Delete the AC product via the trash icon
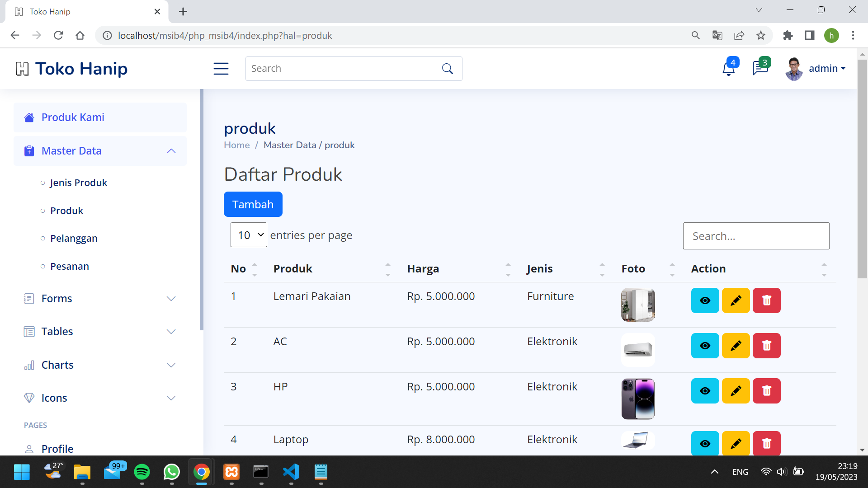 [766, 346]
